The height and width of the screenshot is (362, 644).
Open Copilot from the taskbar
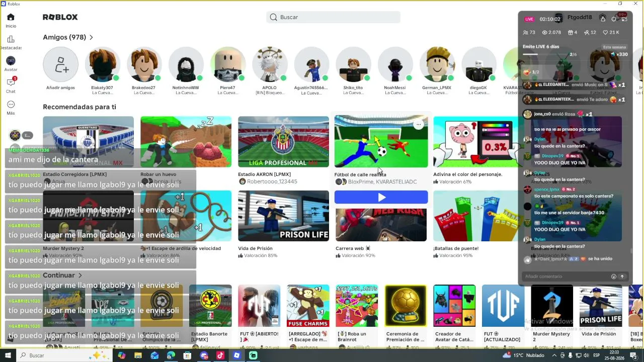point(121,355)
